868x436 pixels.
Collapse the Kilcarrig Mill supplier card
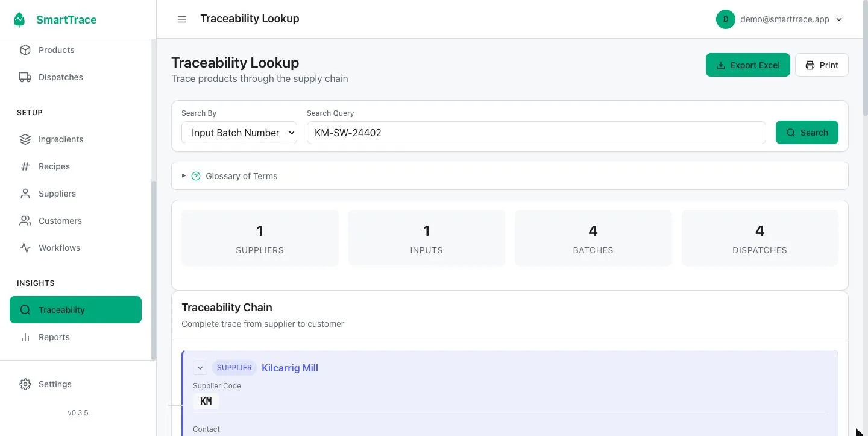pyautogui.click(x=200, y=368)
